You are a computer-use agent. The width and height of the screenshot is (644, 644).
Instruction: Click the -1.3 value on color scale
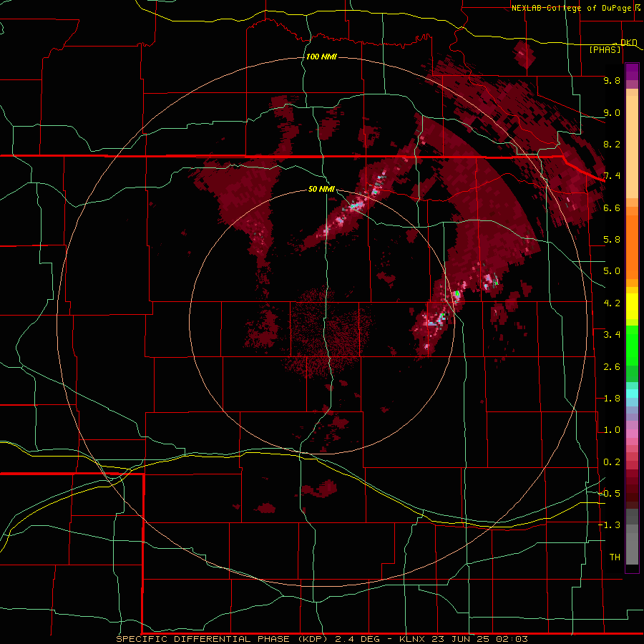coord(609,525)
